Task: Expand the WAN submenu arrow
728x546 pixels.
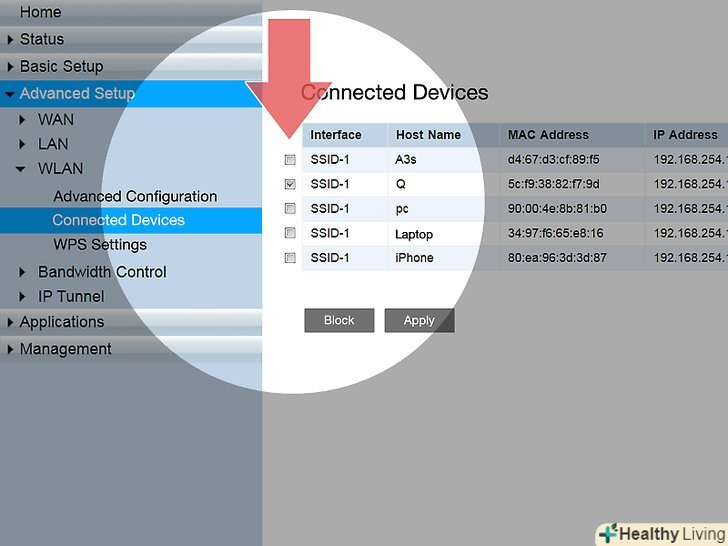Action: coord(22,120)
